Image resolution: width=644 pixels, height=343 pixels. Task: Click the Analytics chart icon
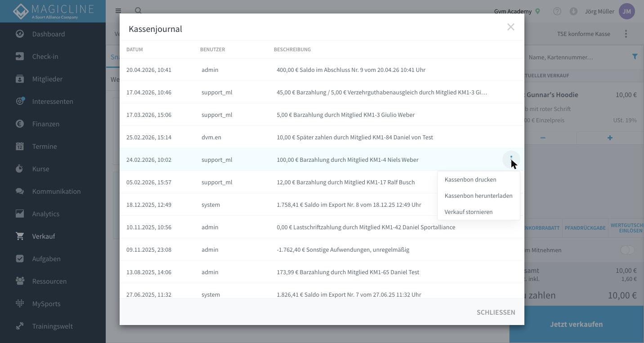20,214
